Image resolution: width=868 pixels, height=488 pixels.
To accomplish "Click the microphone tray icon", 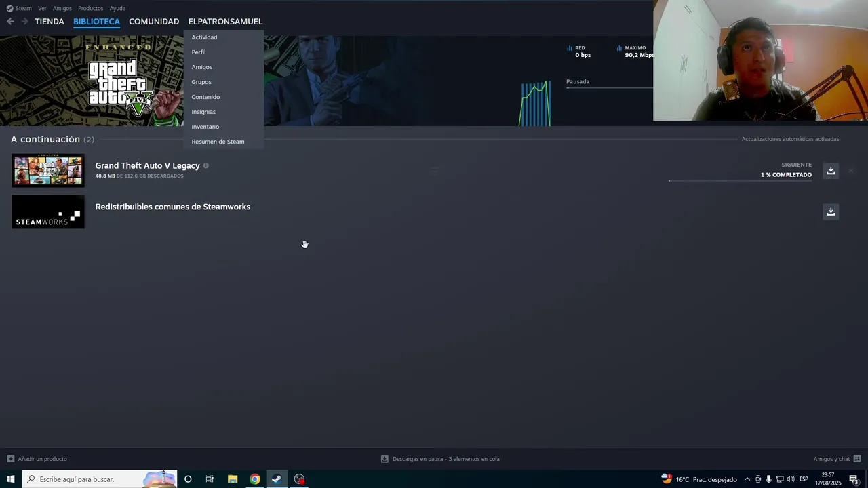I will (769, 479).
